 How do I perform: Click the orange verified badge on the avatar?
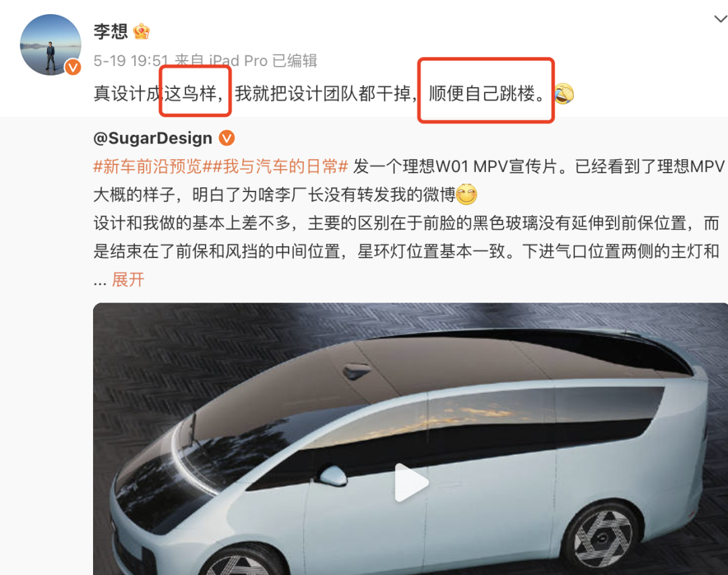pos(72,67)
